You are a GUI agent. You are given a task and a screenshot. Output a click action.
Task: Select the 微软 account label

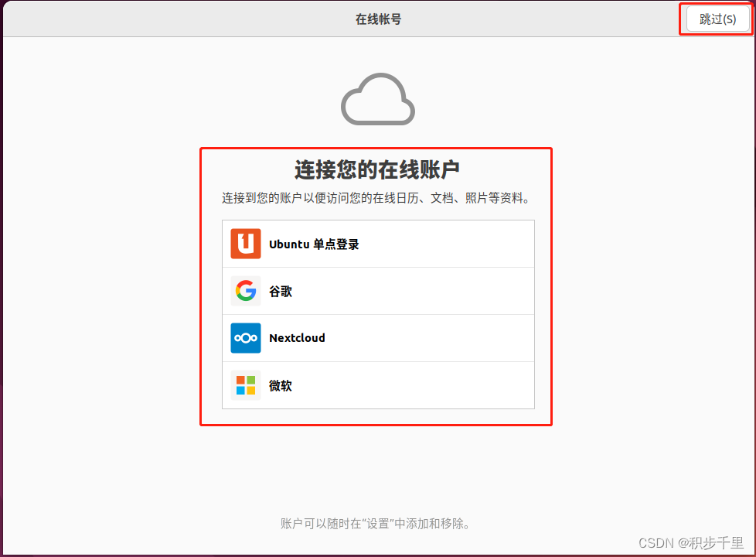[x=280, y=386]
